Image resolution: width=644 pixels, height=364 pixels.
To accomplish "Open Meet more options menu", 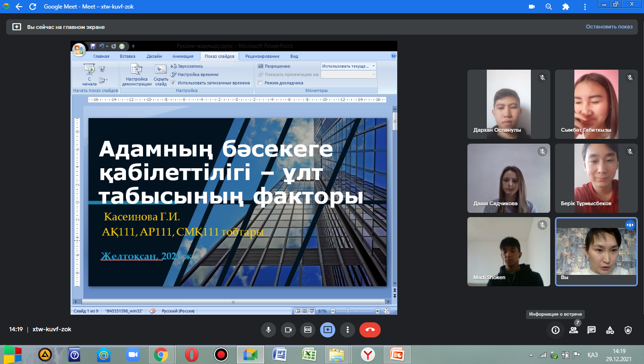I will [348, 330].
